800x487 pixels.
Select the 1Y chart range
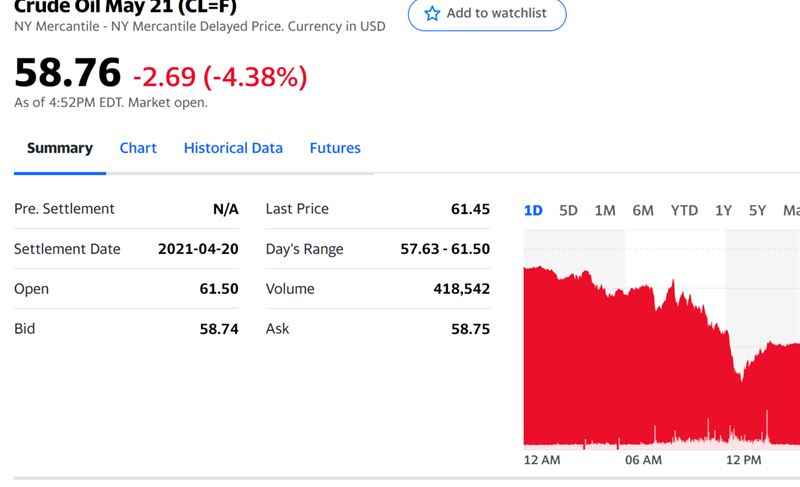[x=723, y=210]
